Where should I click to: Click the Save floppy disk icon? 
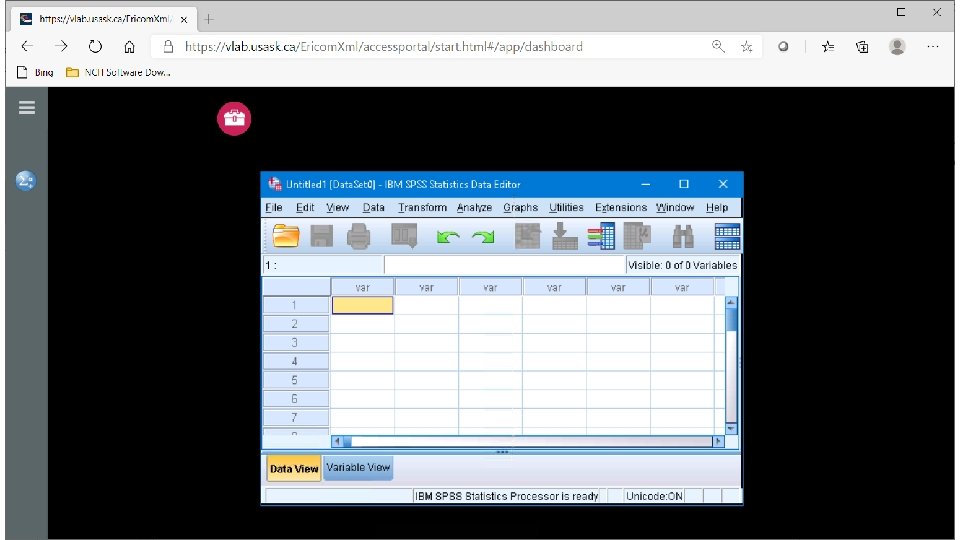coord(322,236)
